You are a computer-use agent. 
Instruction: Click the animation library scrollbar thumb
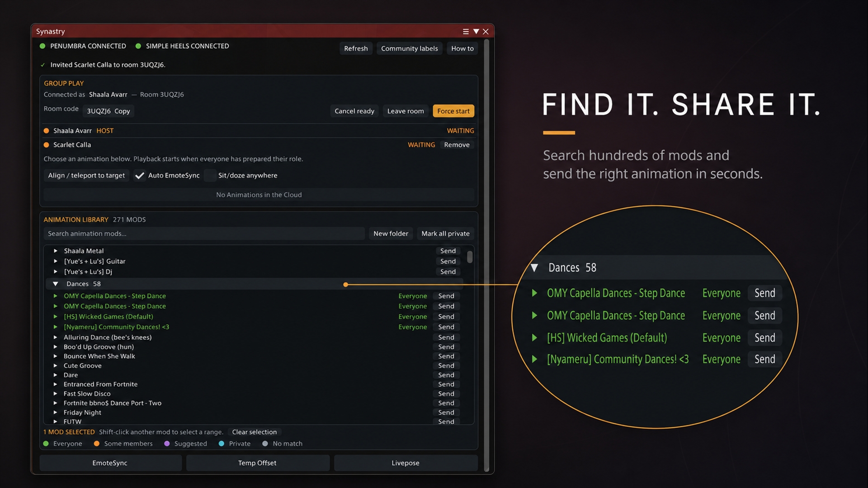[470, 257]
